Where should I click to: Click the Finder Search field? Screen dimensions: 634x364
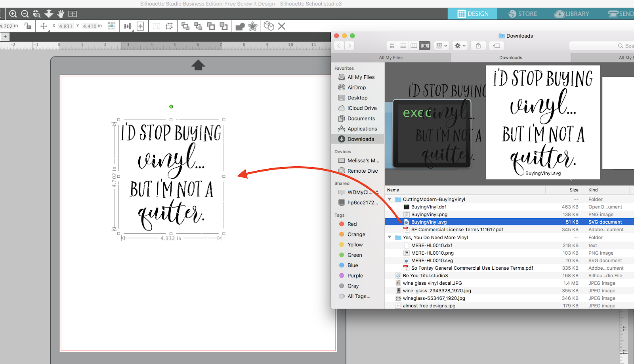click(602, 46)
